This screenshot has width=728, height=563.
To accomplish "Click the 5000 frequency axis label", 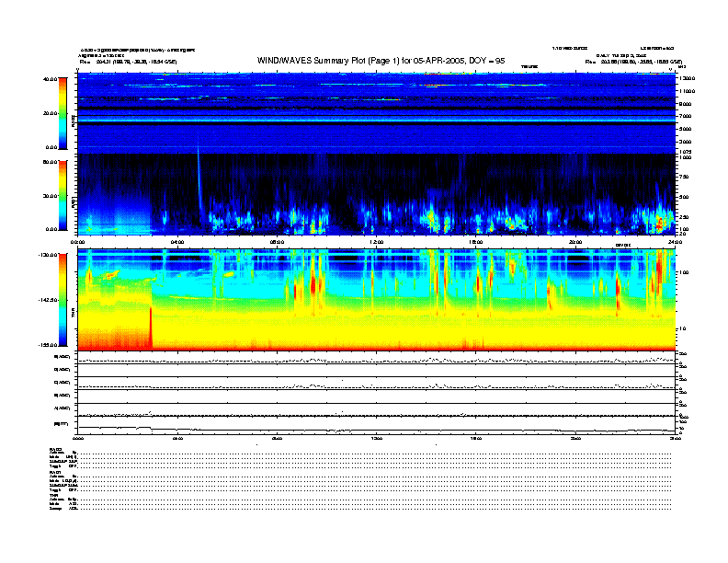I will [686, 129].
